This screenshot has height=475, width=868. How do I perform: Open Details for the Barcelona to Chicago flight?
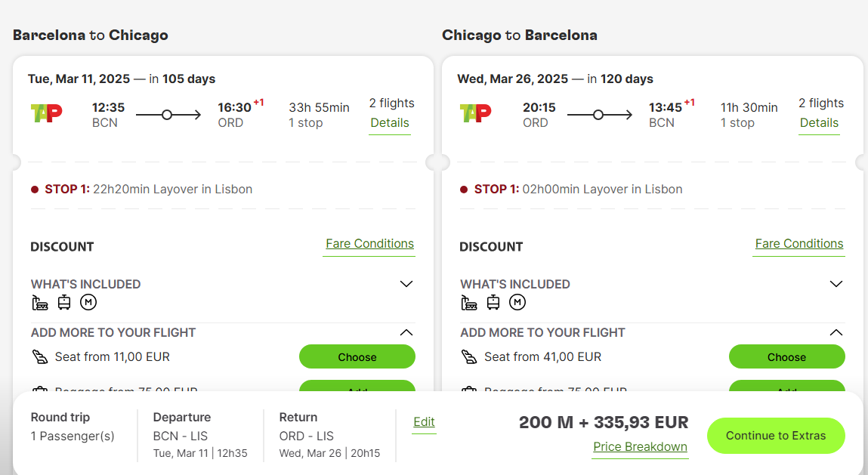click(390, 123)
